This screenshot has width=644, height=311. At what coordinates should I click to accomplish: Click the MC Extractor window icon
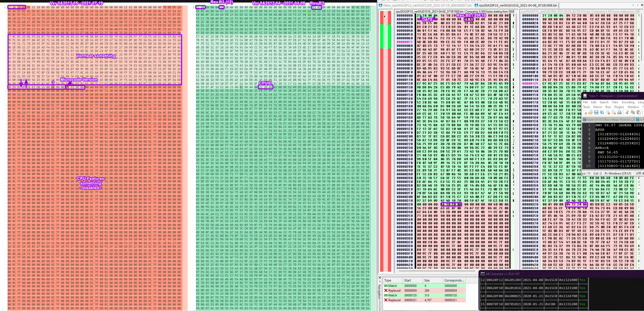coord(483,274)
